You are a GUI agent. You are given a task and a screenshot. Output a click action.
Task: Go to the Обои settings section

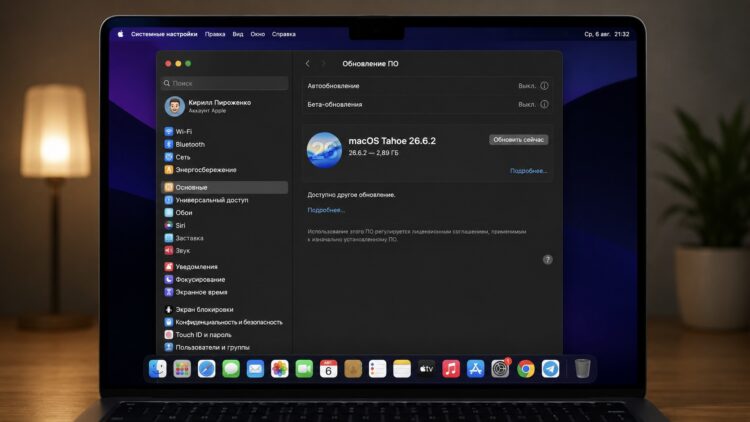point(225,212)
